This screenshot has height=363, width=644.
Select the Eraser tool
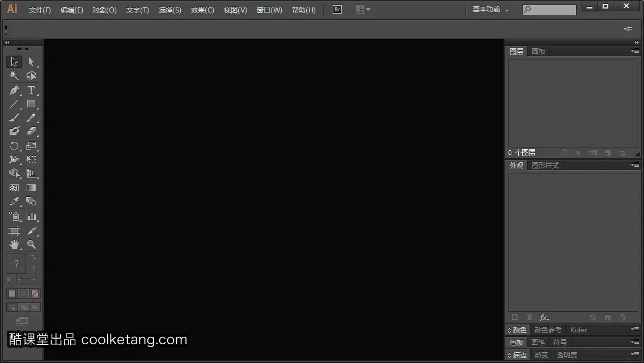31,131
